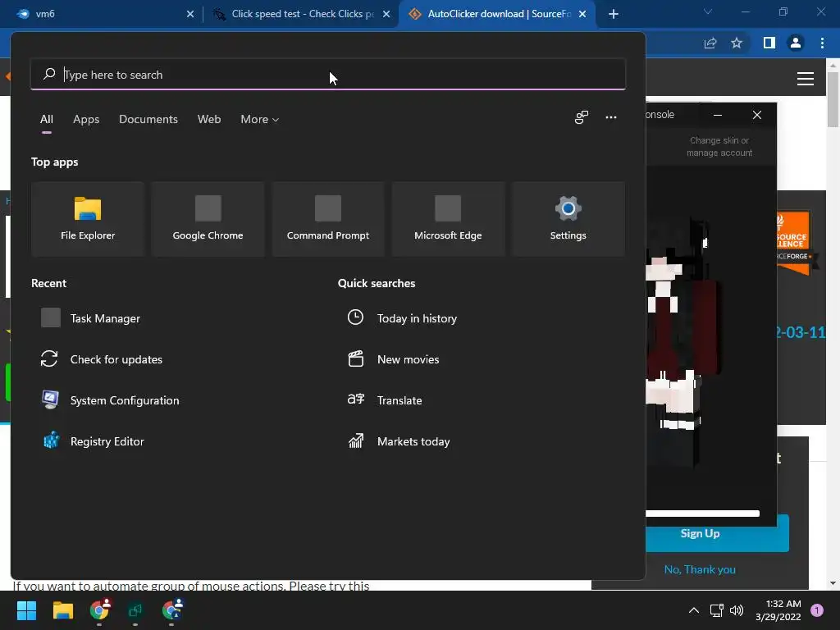Screen dimensions: 840x630
Task: Open the SourceForge hamburger menu
Action: tap(806, 79)
